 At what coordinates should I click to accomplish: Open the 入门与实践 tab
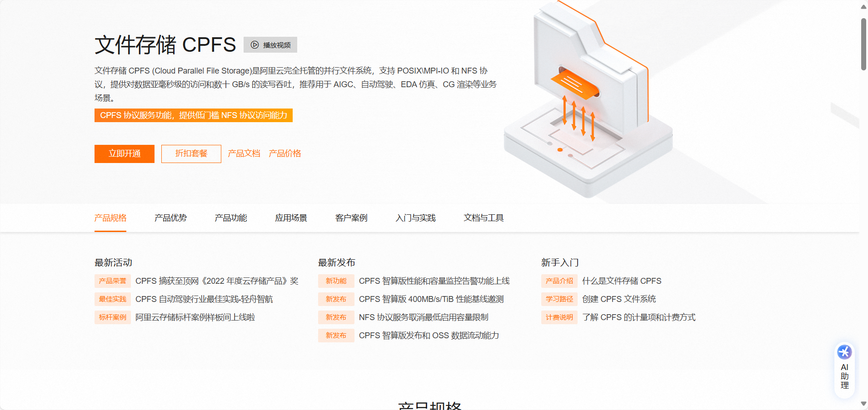pos(416,218)
